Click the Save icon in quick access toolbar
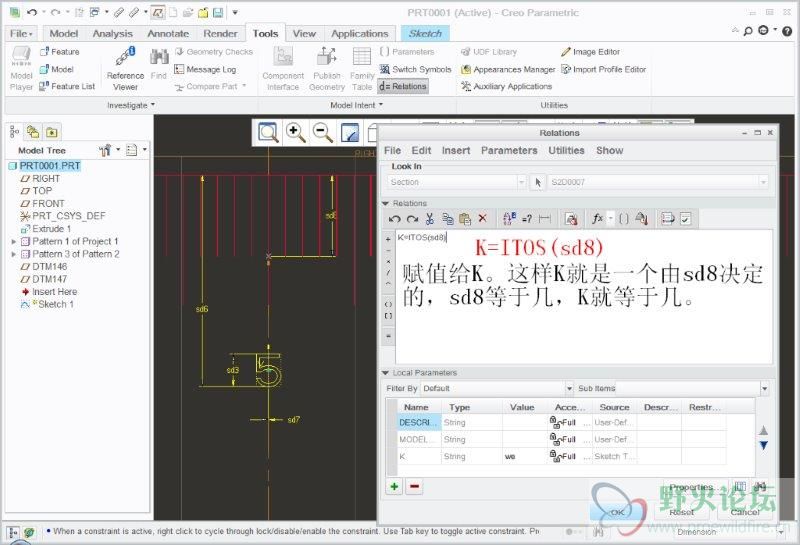 click(x=218, y=12)
